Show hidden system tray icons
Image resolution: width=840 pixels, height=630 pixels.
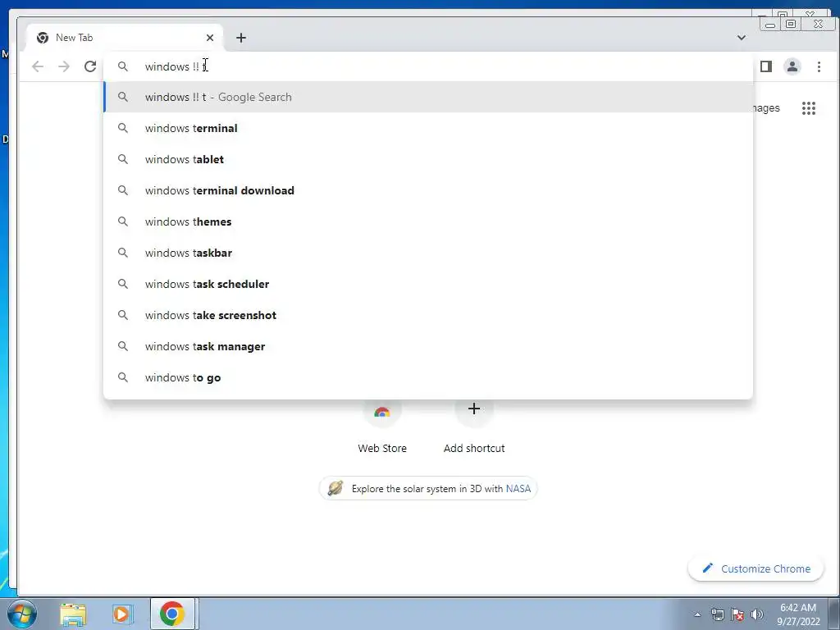point(697,614)
